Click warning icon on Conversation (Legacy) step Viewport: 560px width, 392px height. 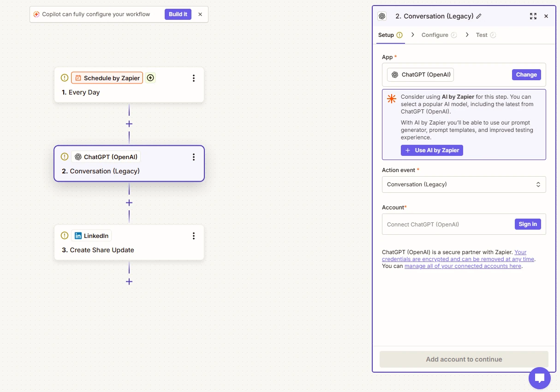click(65, 157)
